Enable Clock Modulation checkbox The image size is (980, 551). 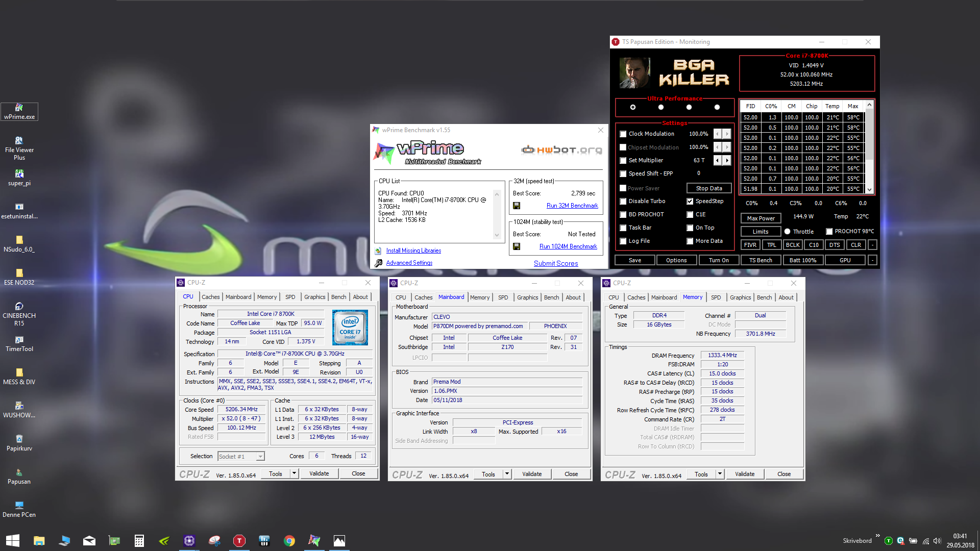point(623,134)
